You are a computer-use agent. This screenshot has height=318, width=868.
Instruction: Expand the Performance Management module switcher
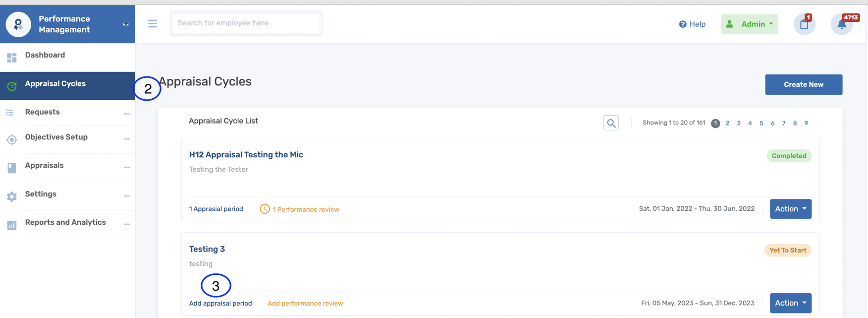coord(126,24)
